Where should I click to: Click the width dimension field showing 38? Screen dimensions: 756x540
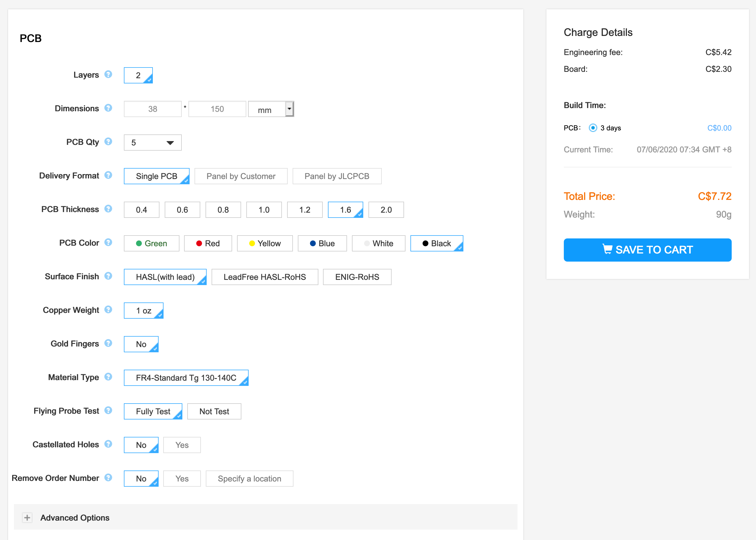click(x=153, y=109)
